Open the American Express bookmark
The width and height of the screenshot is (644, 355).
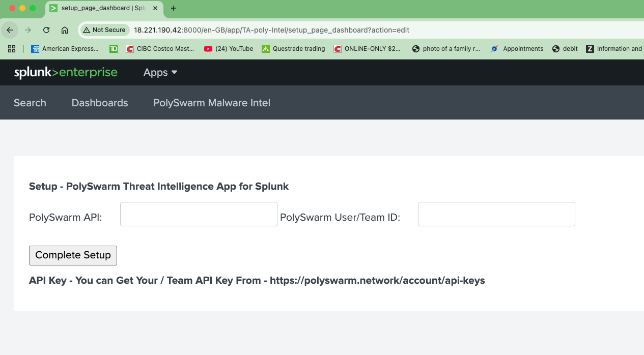[65, 49]
